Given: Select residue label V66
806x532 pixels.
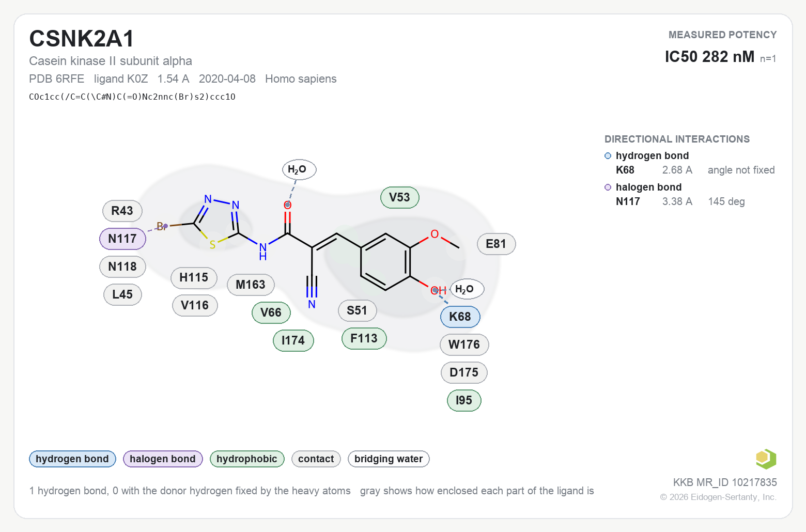Looking at the screenshot, I should coord(271,312).
